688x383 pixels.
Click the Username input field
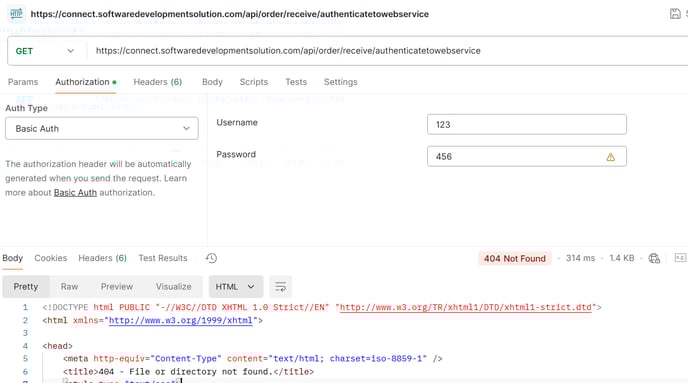pyautogui.click(x=527, y=125)
